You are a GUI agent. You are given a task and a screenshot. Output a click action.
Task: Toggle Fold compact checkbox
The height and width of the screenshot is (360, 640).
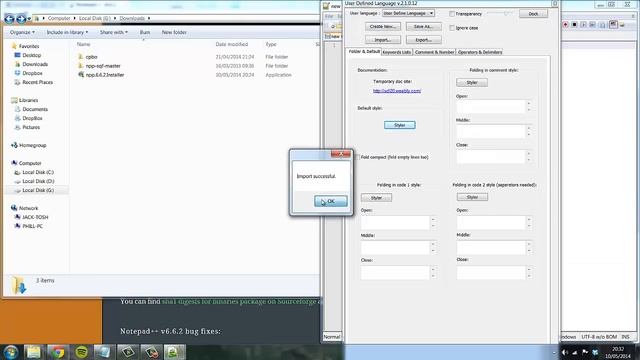[x=358, y=157]
